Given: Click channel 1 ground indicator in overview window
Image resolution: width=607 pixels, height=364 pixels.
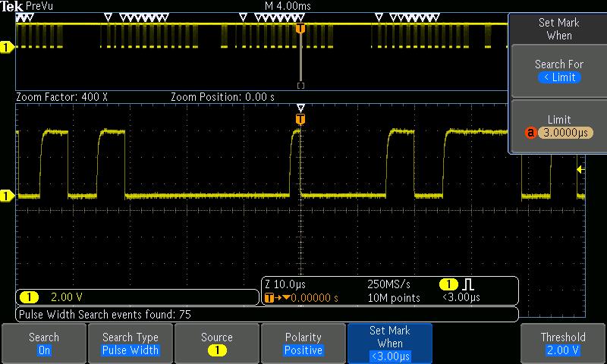Looking at the screenshot, I should tap(6, 47).
